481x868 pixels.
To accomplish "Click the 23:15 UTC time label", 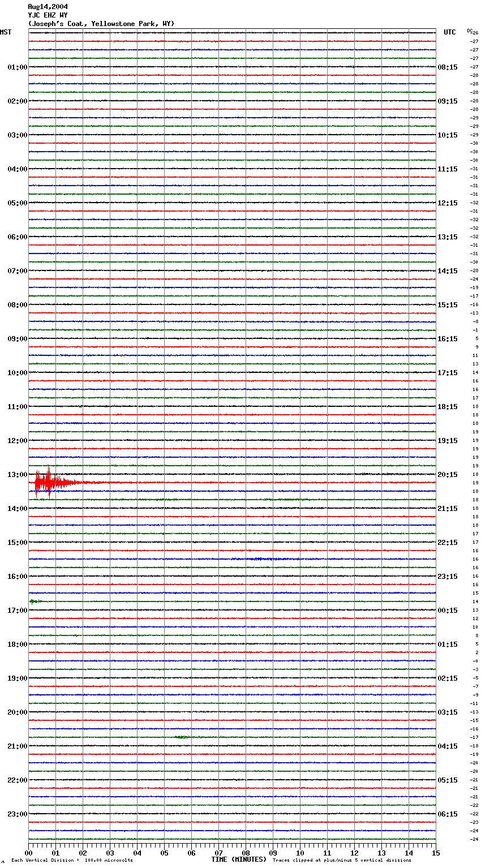I will point(448,577).
